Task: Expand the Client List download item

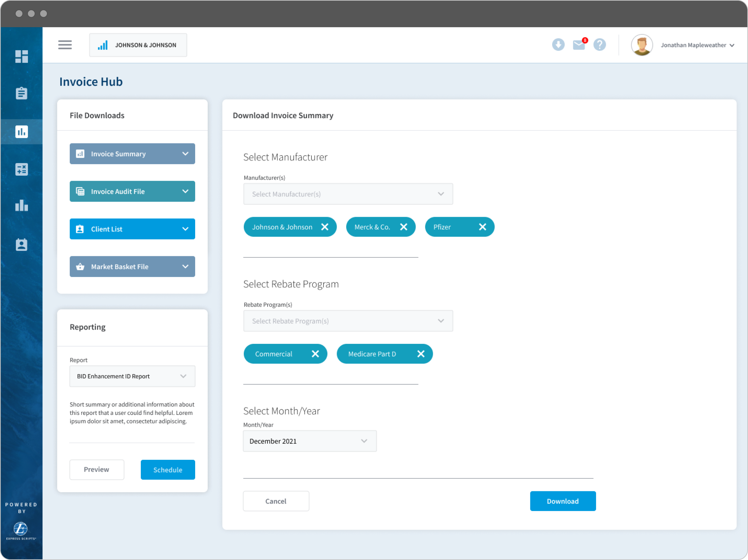Action: (x=132, y=229)
